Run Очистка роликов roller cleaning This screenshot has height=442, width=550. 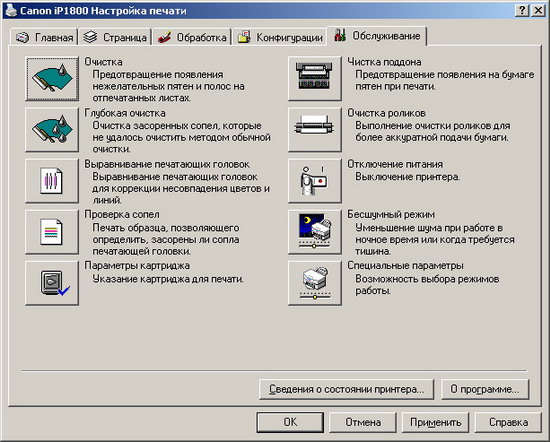tap(315, 130)
